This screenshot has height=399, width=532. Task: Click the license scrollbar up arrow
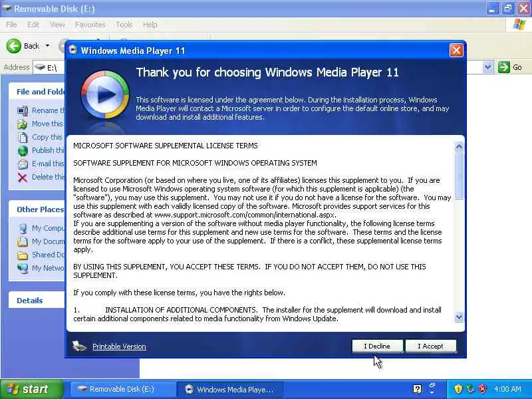[x=459, y=146]
